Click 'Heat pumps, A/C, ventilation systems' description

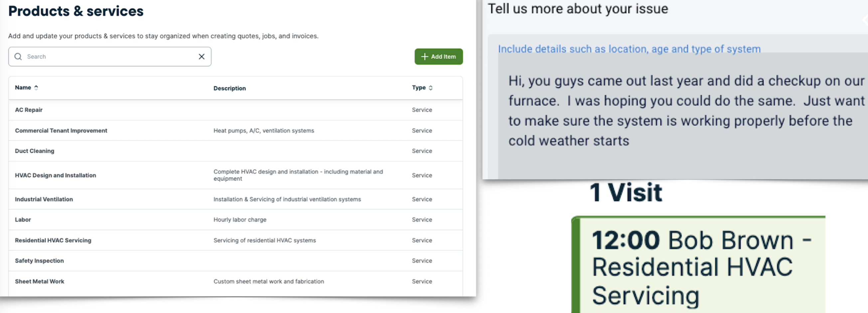(x=263, y=131)
